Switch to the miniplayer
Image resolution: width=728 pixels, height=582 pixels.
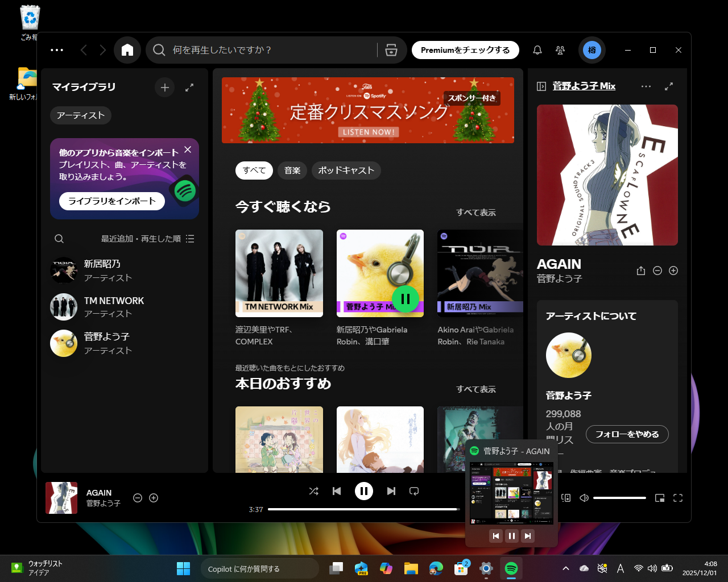(660, 498)
